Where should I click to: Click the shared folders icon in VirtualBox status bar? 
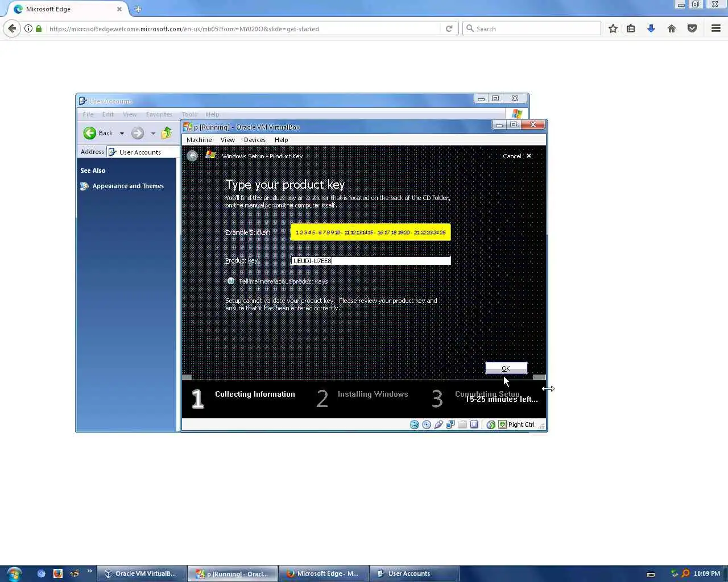pyautogui.click(x=462, y=425)
